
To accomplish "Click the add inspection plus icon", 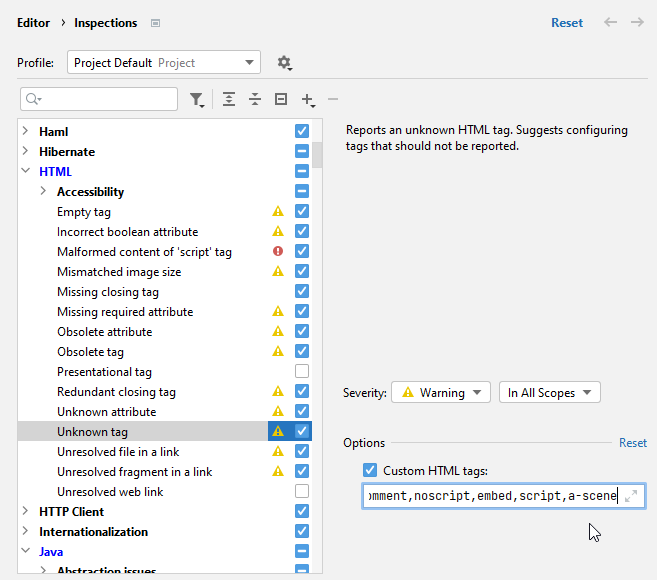I will click(x=308, y=99).
